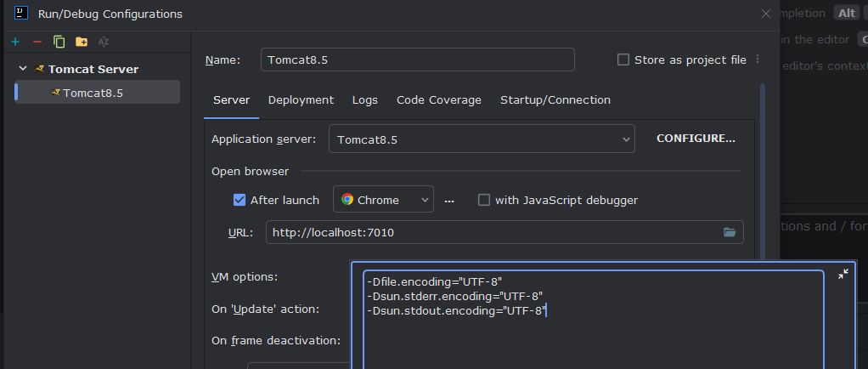Open the Application server dropdown
Viewport: 868px width, 369px height.
pyautogui.click(x=481, y=139)
